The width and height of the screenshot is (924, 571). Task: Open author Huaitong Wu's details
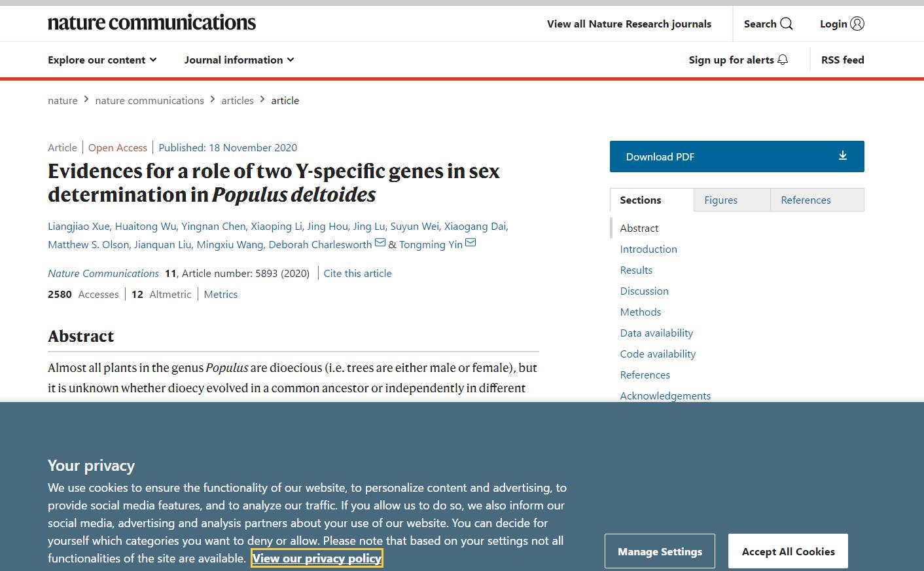145,226
